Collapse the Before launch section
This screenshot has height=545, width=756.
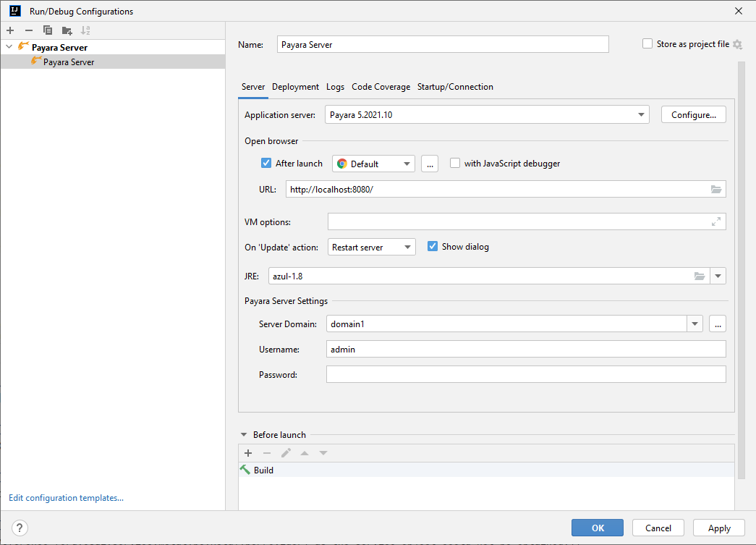point(245,435)
